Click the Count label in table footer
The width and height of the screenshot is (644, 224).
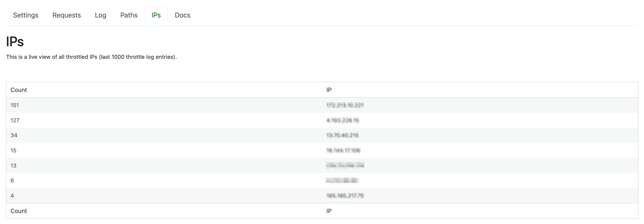pos(19,211)
